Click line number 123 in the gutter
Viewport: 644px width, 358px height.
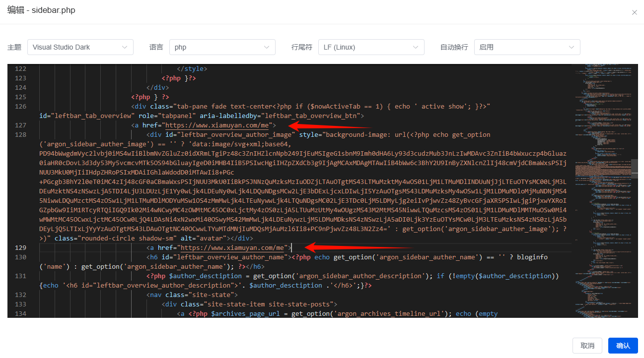point(21,78)
